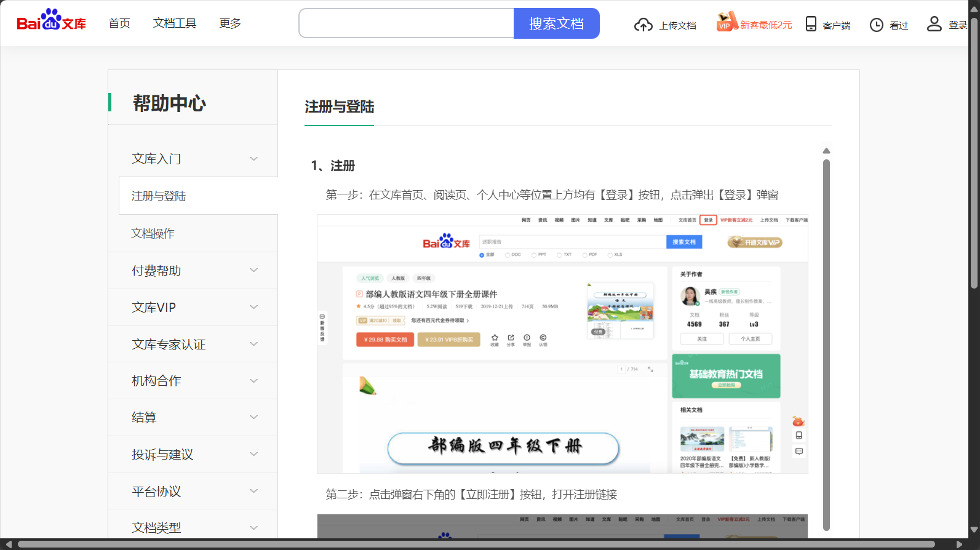Image resolution: width=980 pixels, height=550 pixels.
Task: Click the 搜索文档 button
Action: tap(557, 23)
